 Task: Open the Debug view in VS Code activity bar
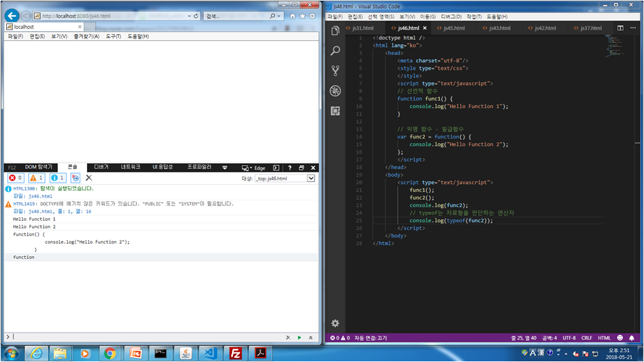pos(335,90)
